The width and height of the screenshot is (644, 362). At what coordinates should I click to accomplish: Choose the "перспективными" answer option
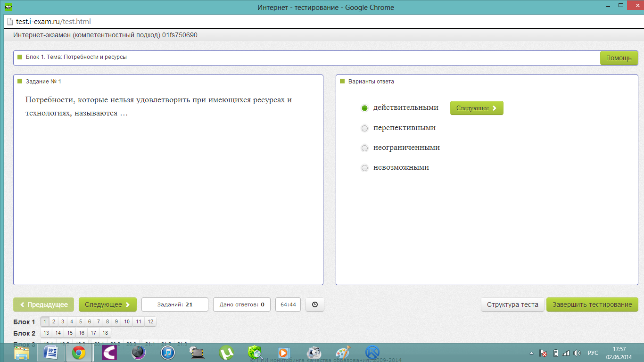click(x=364, y=128)
